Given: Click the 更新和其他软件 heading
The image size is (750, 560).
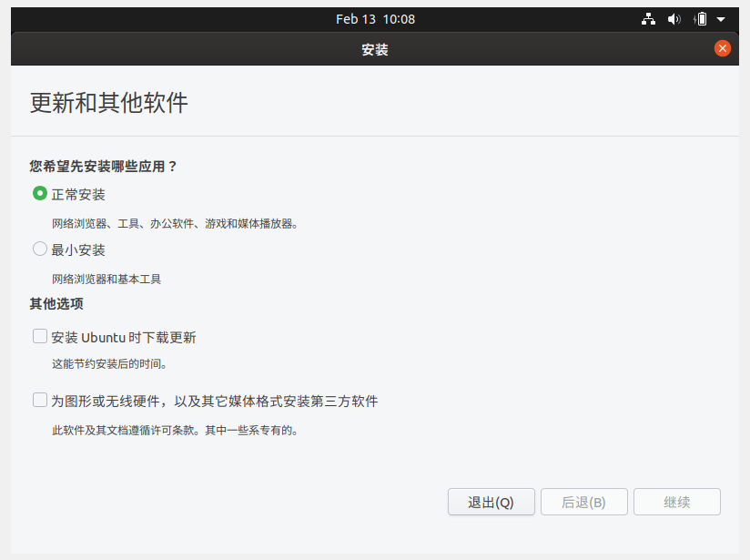Looking at the screenshot, I should [109, 103].
